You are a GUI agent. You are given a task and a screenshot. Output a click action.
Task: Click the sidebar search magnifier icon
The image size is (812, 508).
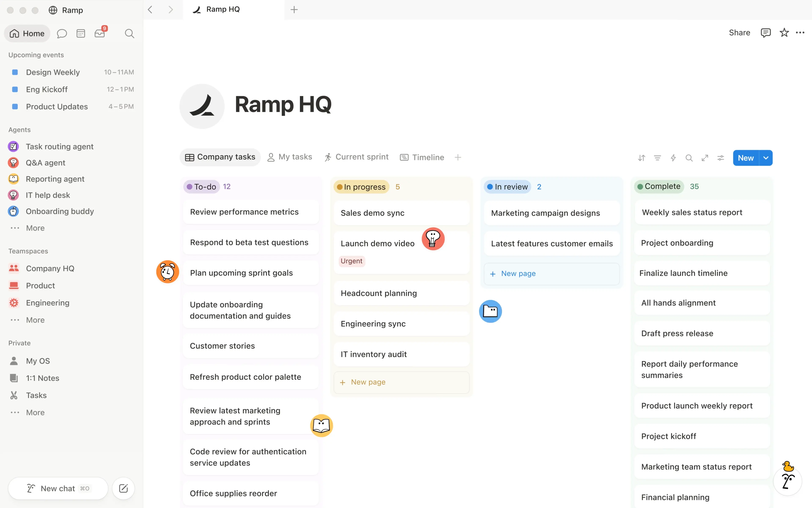pyautogui.click(x=129, y=34)
